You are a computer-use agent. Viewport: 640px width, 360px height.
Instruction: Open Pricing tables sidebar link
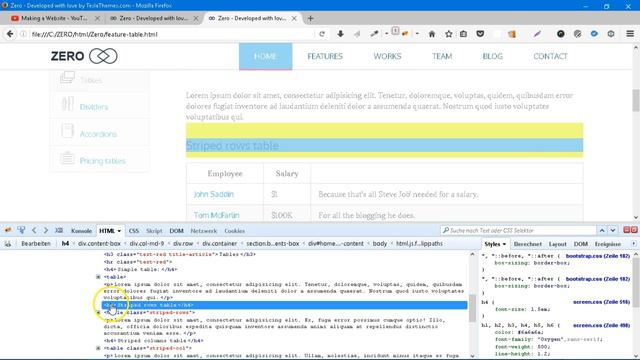102,161
